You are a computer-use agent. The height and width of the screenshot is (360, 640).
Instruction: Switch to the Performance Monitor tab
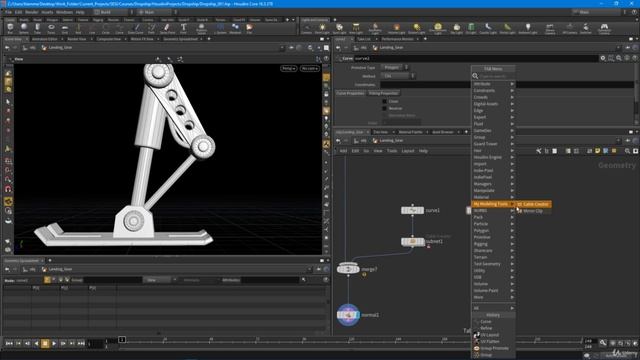pyautogui.click(x=398, y=39)
